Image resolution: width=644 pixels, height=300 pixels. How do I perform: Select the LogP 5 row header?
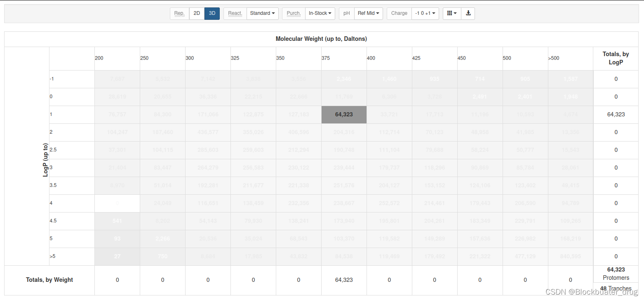click(72, 239)
